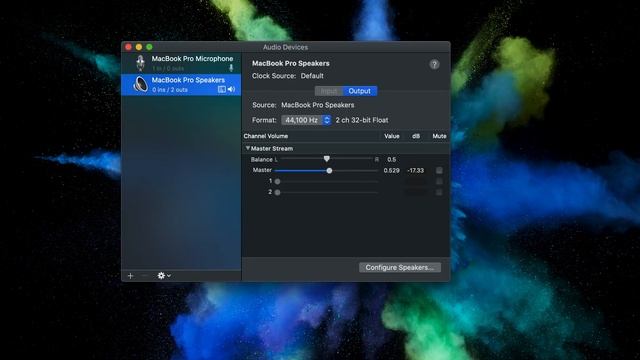The width and height of the screenshot is (640, 360).
Task: Click the Mute column header
Action: pos(439,136)
